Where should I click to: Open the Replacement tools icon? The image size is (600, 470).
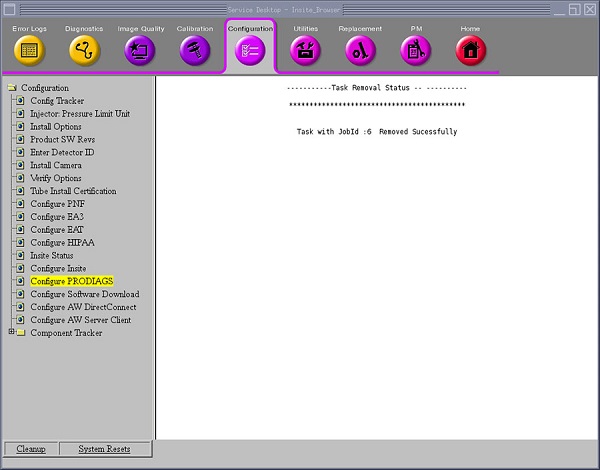pos(360,49)
